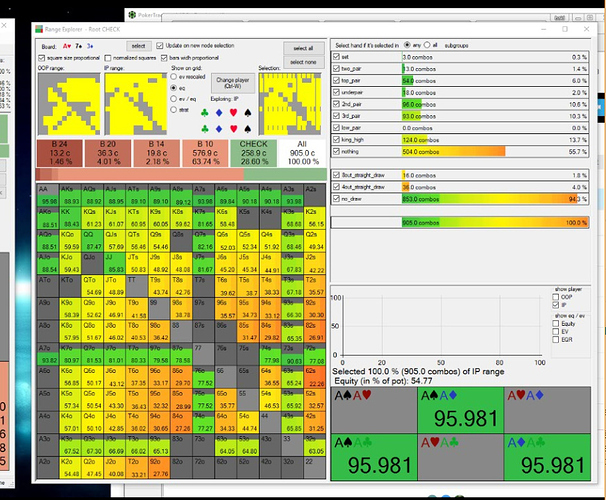Toggle the 'nothing' category checkbox
Image resolution: width=606 pixels, height=500 pixels.
pyautogui.click(x=336, y=151)
